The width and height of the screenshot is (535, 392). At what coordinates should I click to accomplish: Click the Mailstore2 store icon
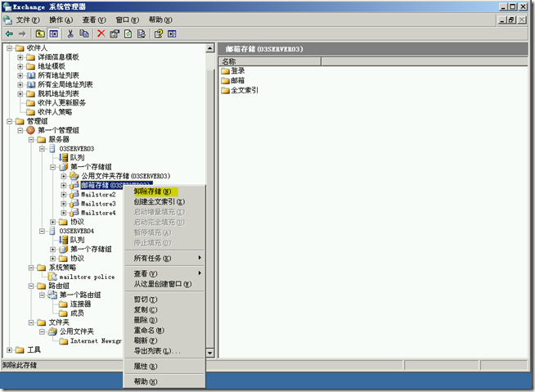(74, 194)
